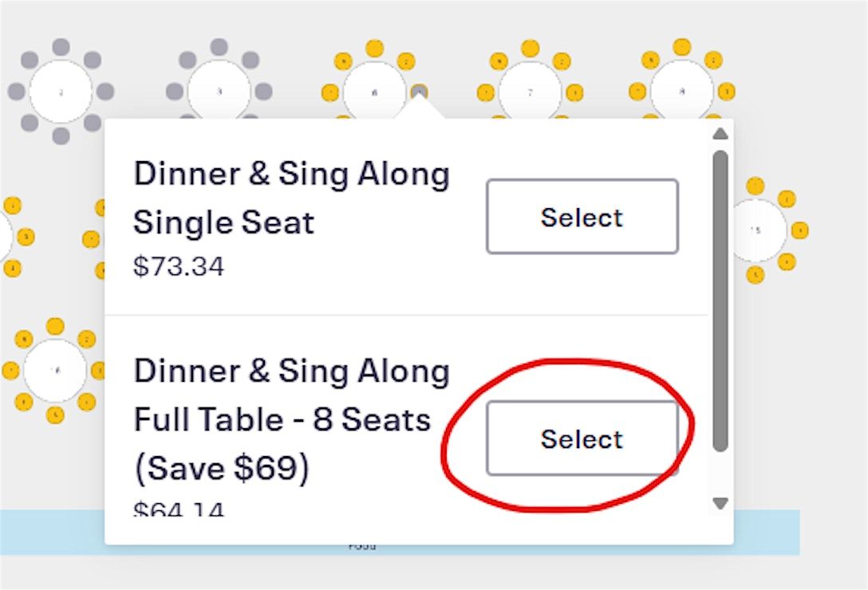
Task: Click the round table numbered 6
Action: click(374, 92)
